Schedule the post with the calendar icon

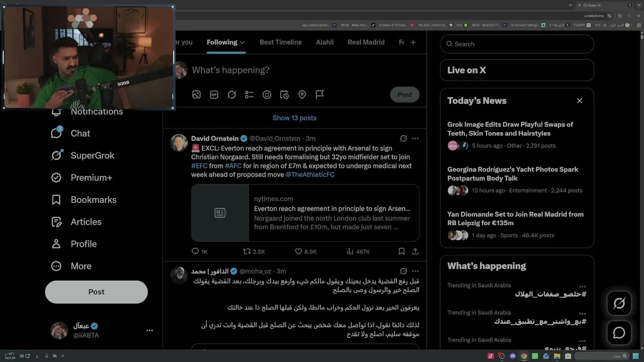coord(284,95)
